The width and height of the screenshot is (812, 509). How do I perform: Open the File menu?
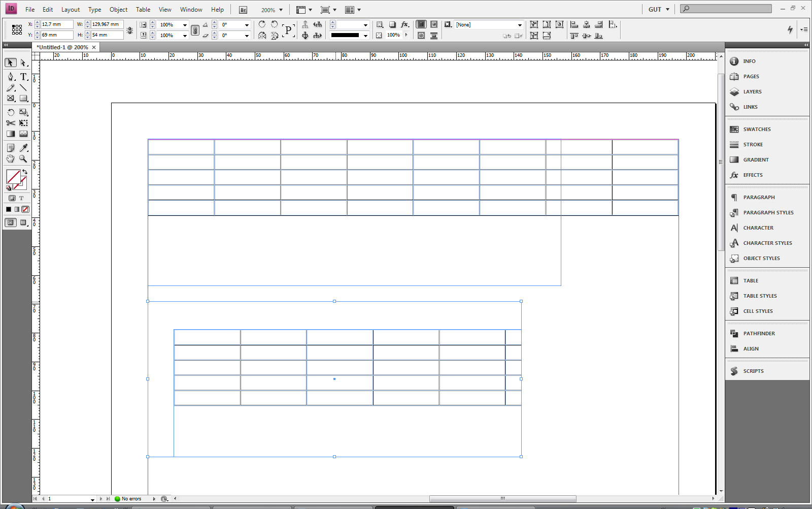click(x=30, y=10)
